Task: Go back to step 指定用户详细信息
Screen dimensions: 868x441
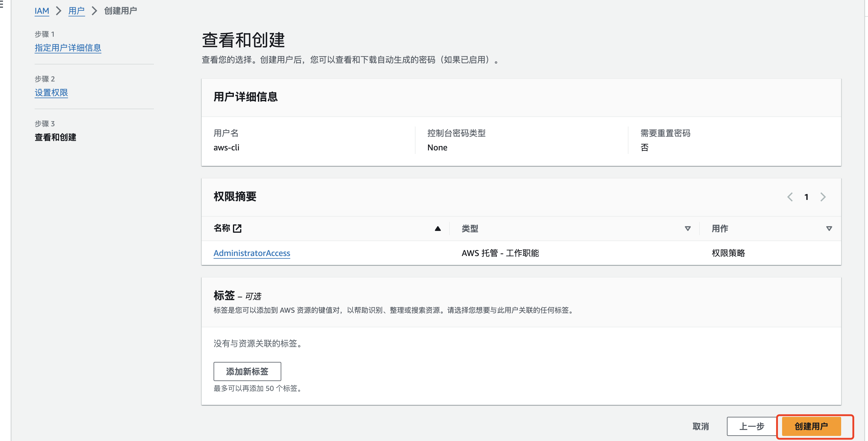Action: 68,48
